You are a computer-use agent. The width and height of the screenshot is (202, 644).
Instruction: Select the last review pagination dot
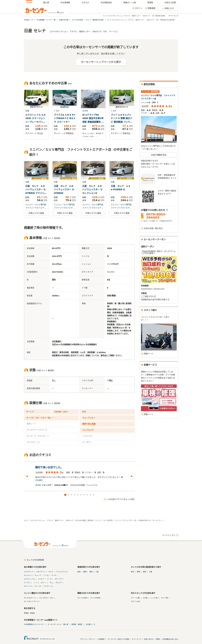[x=93, y=495]
